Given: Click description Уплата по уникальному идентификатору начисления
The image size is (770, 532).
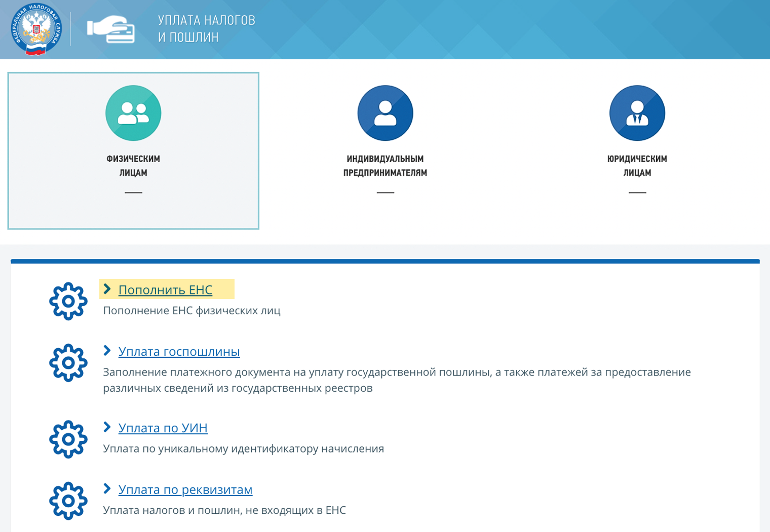Looking at the screenshot, I should (x=243, y=449).
